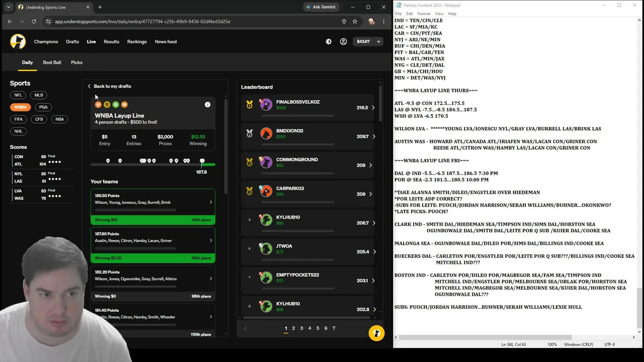The image size is (644, 362).
Task: View site information icon in address bar
Action: 48,22
